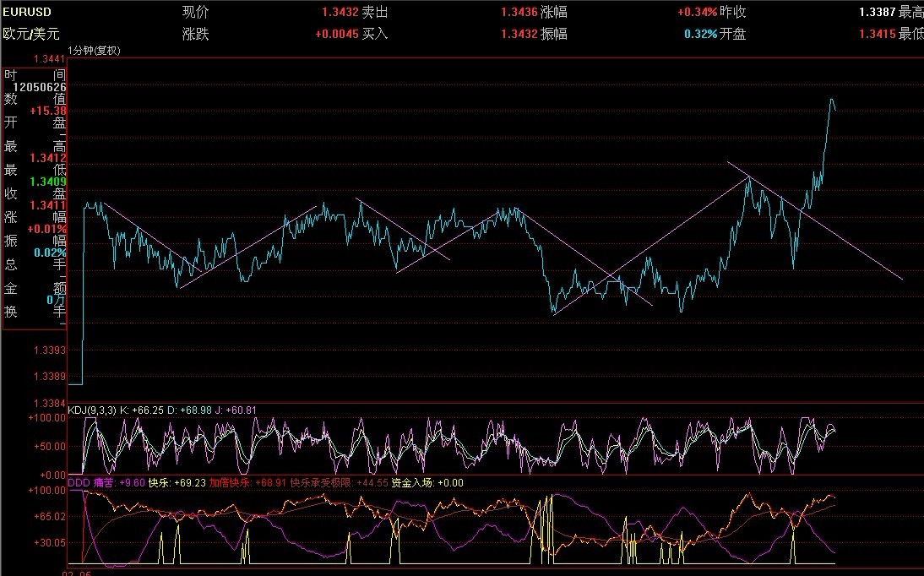
Task: Click the 买入 bid label
Action: point(375,34)
